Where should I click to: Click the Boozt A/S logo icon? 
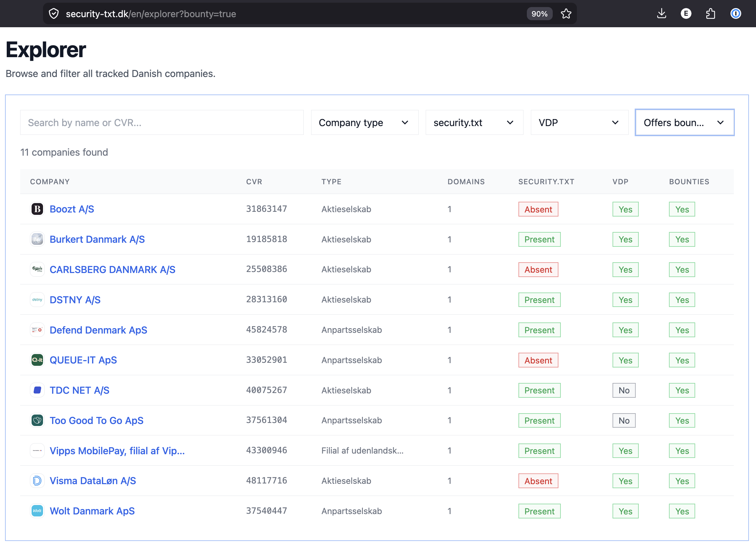[x=37, y=209]
